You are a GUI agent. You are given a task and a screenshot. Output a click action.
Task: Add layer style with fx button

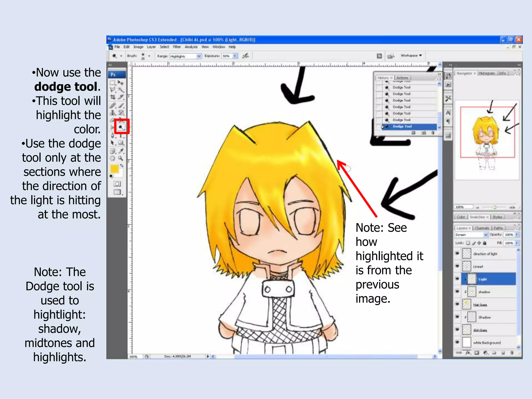pos(468,353)
